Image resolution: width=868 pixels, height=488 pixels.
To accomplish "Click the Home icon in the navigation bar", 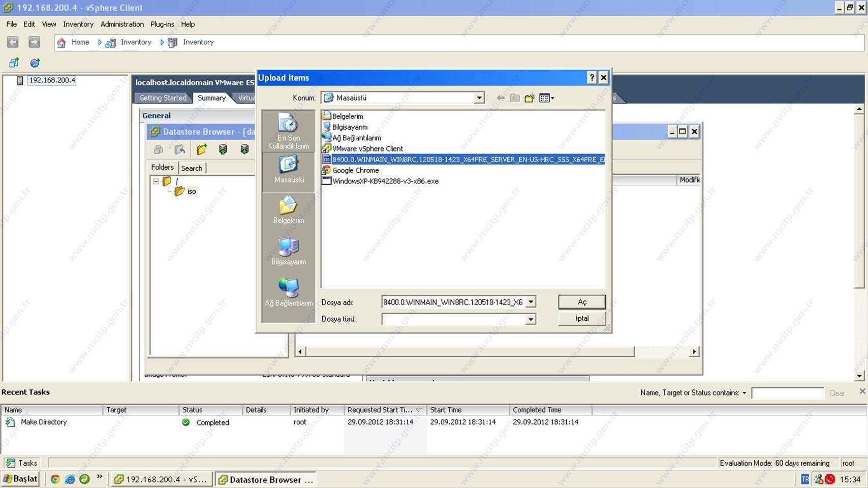I will (x=61, y=43).
